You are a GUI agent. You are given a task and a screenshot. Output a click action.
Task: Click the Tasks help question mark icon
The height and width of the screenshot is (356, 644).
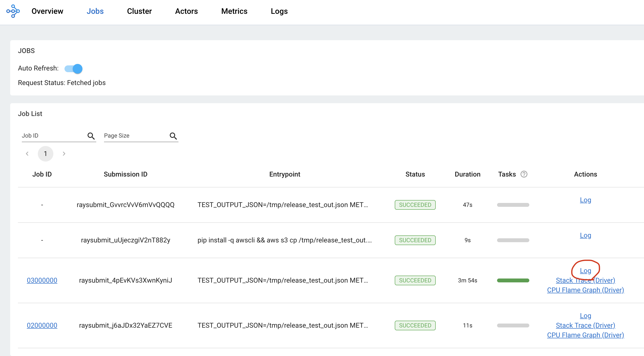coord(524,174)
